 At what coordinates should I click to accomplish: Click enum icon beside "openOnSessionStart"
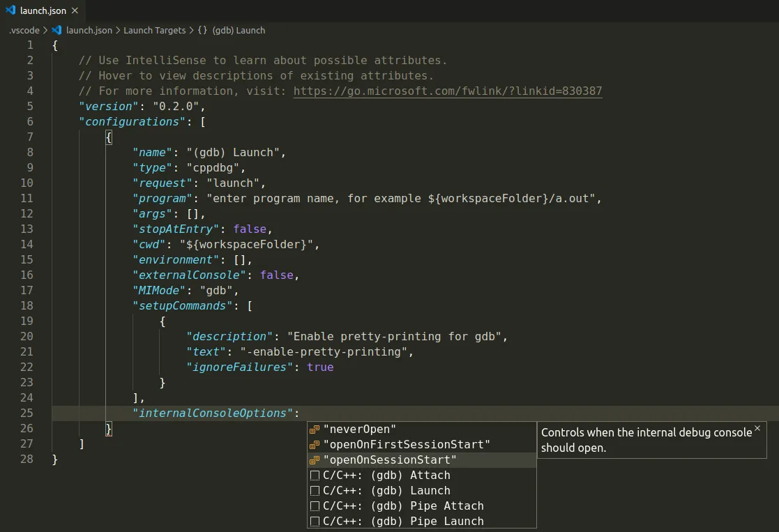[x=315, y=460]
